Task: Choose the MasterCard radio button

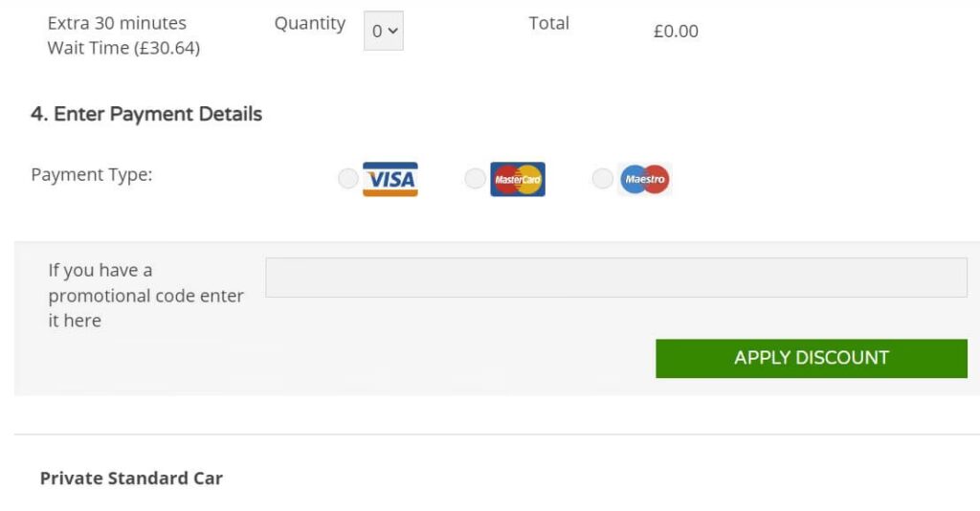Action: pos(475,179)
